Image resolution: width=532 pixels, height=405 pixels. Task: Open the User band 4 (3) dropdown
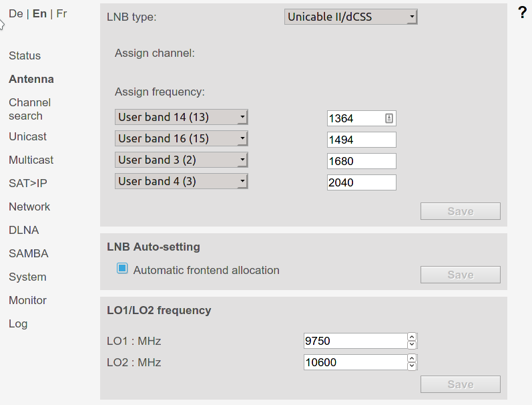point(182,181)
